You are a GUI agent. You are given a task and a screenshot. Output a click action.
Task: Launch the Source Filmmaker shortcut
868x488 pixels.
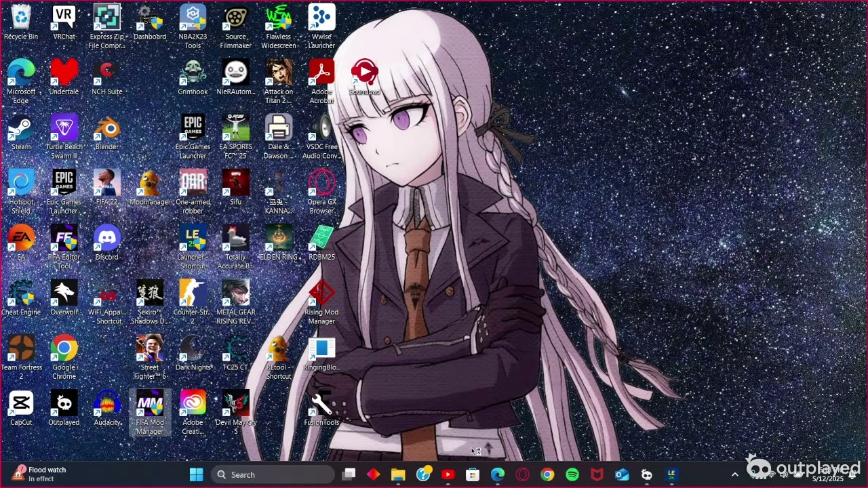point(235,27)
